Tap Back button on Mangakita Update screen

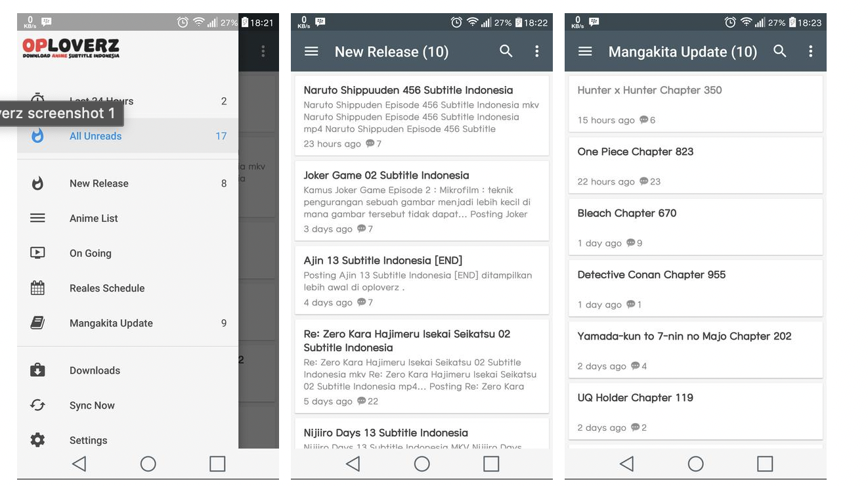coord(627,464)
